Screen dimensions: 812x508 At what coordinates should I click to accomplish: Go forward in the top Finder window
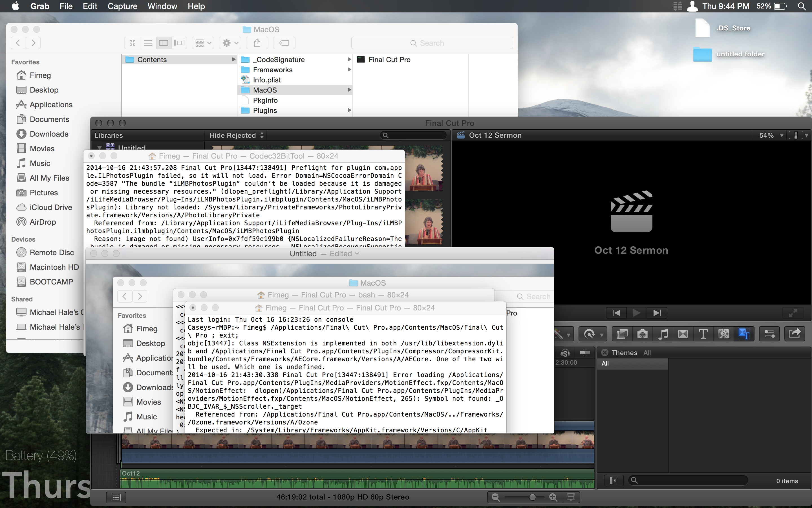coord(33,43)
